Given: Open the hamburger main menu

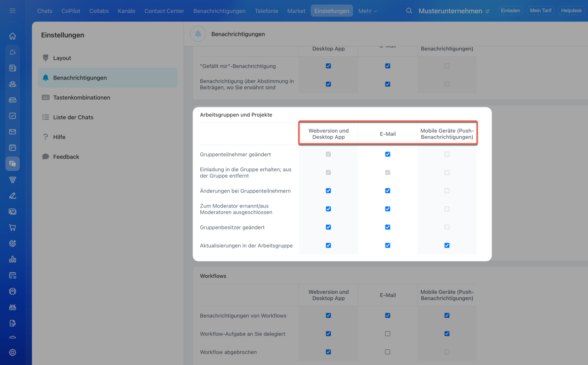Looking at the screenshot, I should click(x=12, y=11).
